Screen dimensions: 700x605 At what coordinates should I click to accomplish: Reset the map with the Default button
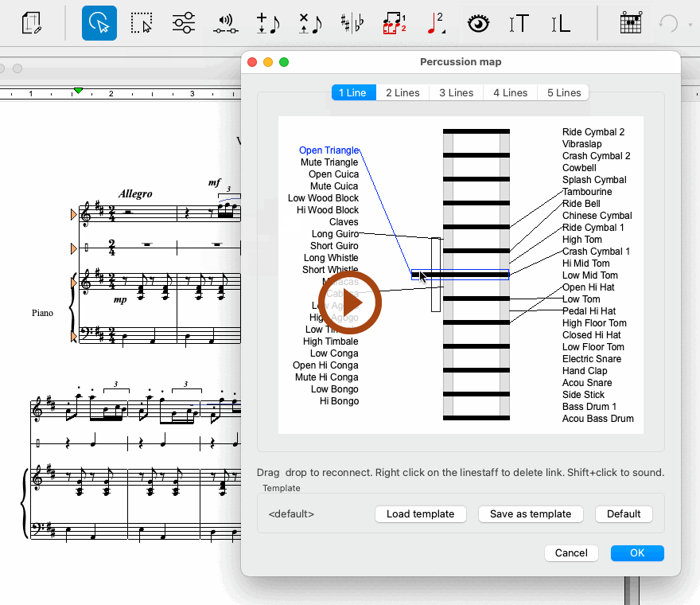point(624,513)
